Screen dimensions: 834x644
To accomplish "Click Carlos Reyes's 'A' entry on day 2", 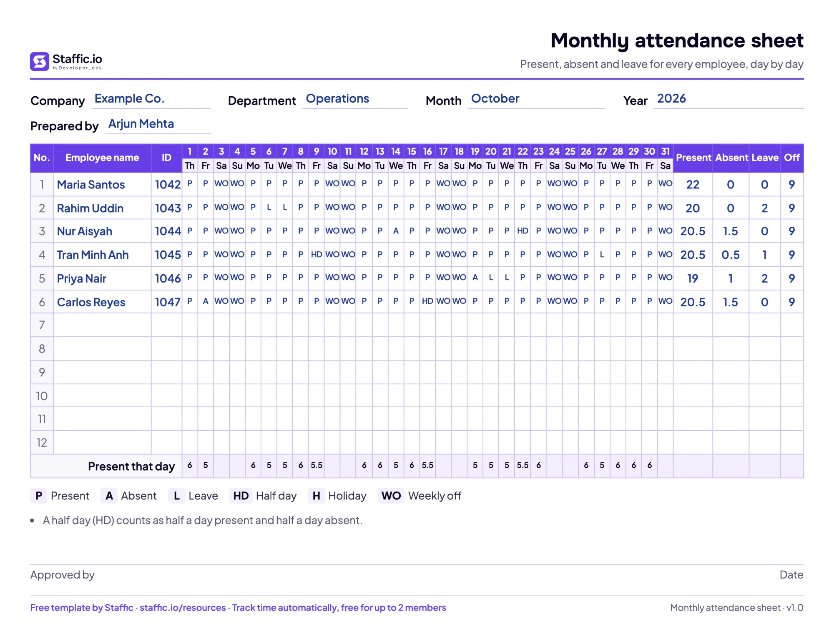I will (x=206, y=301).
